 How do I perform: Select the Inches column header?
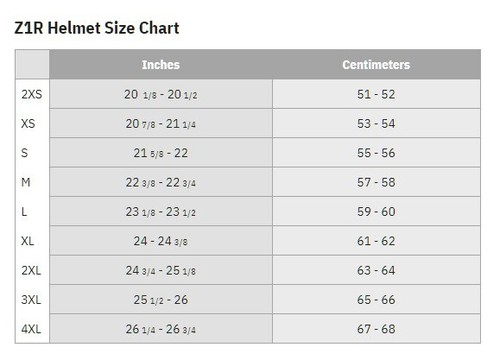[161, 65]
